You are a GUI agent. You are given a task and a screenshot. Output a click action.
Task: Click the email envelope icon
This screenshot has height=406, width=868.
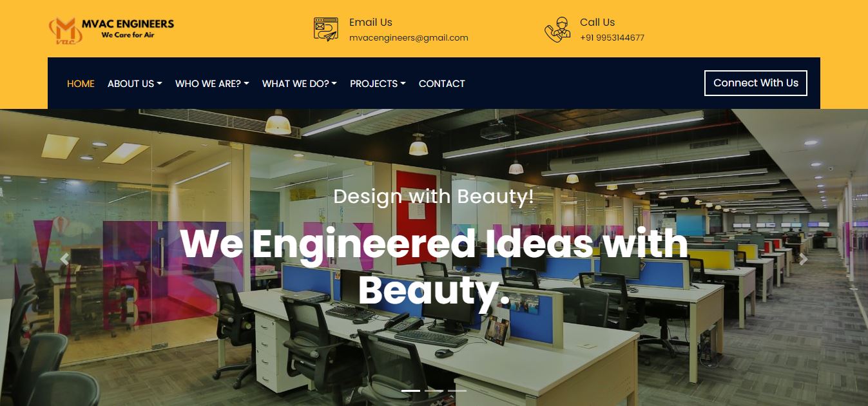tap(326, 29)
